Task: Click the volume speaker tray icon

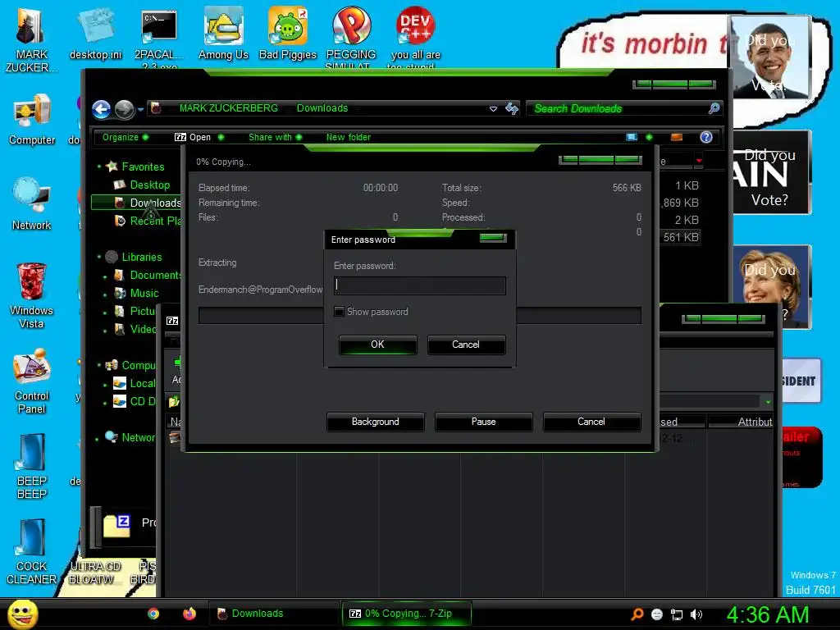Action: click(696, 614)
